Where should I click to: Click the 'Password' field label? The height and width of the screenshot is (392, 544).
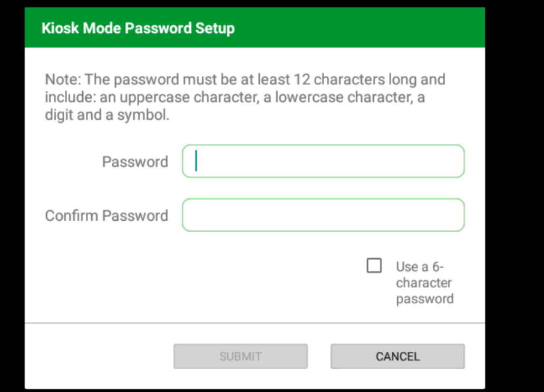(x=135, y=162)
